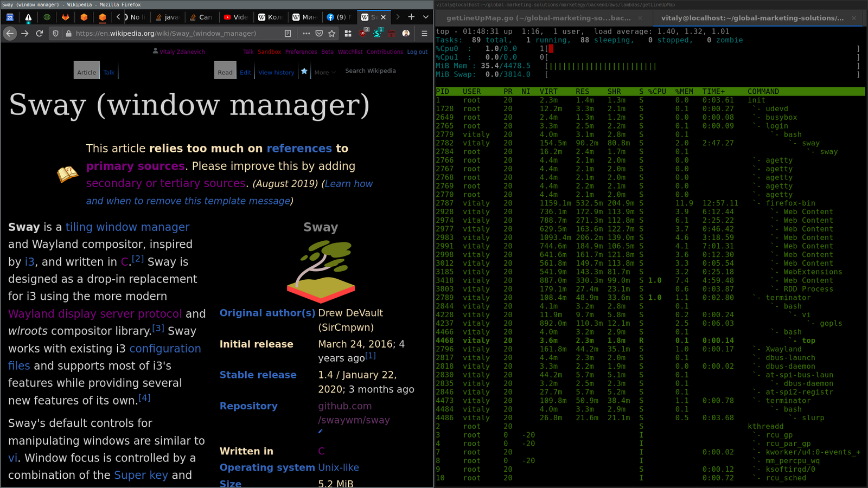Viewport: 868px width, 488px height.
Task: Click the CORS extension icon
Action: coord(392,34)
